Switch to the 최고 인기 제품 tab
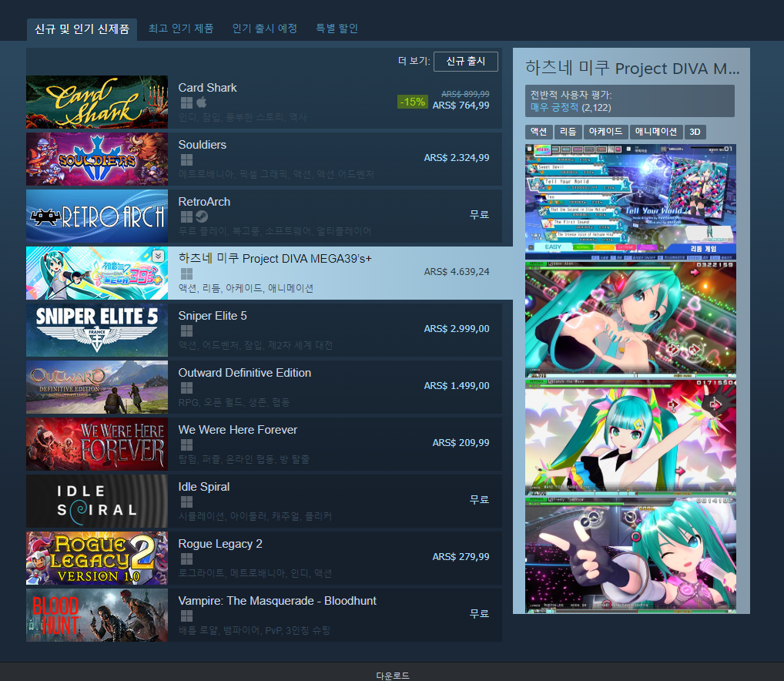784x681 pixels. pos(181,29)
